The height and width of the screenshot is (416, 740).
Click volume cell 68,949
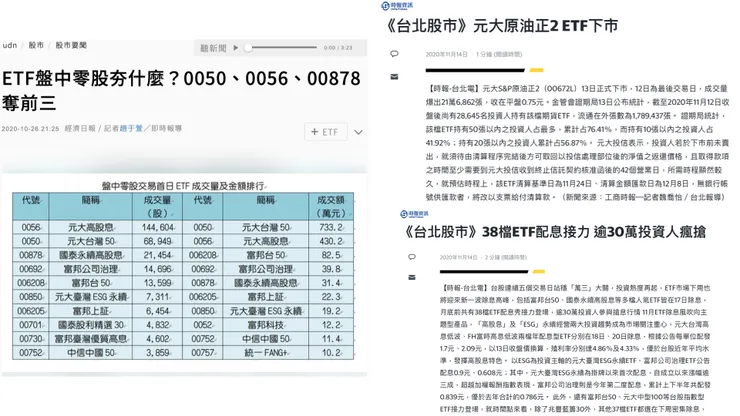click(158, 241)
